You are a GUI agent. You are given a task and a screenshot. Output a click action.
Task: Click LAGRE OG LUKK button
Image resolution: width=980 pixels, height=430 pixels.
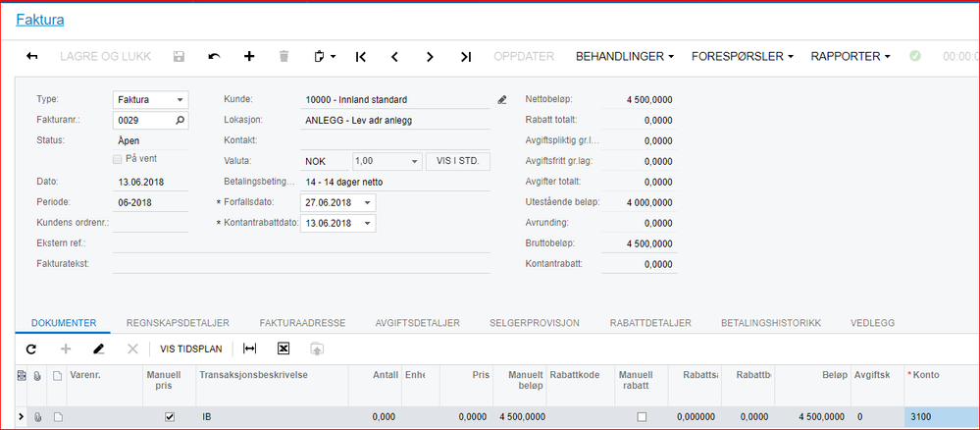(106, 56)
